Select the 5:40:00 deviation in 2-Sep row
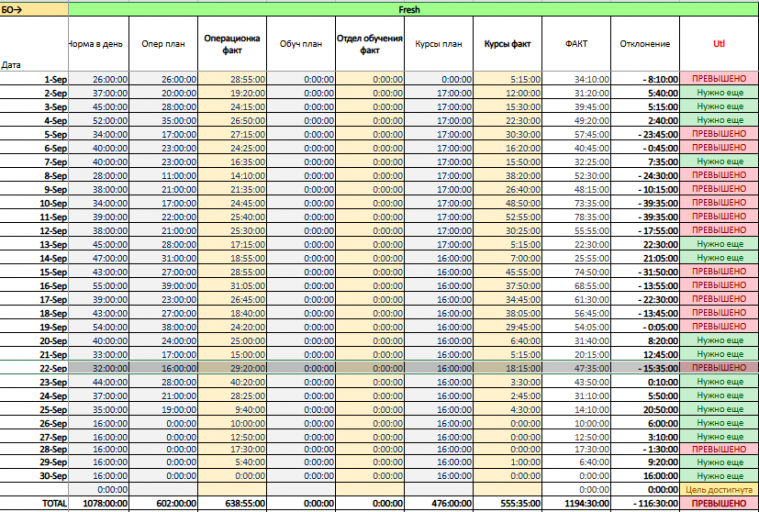 [x=645, y=93]
